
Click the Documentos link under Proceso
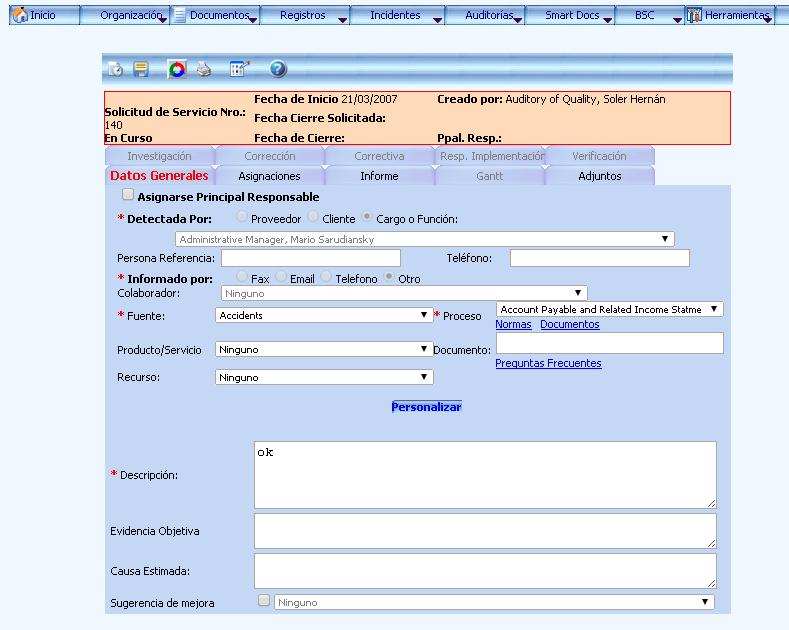click(x=570, y=325)
